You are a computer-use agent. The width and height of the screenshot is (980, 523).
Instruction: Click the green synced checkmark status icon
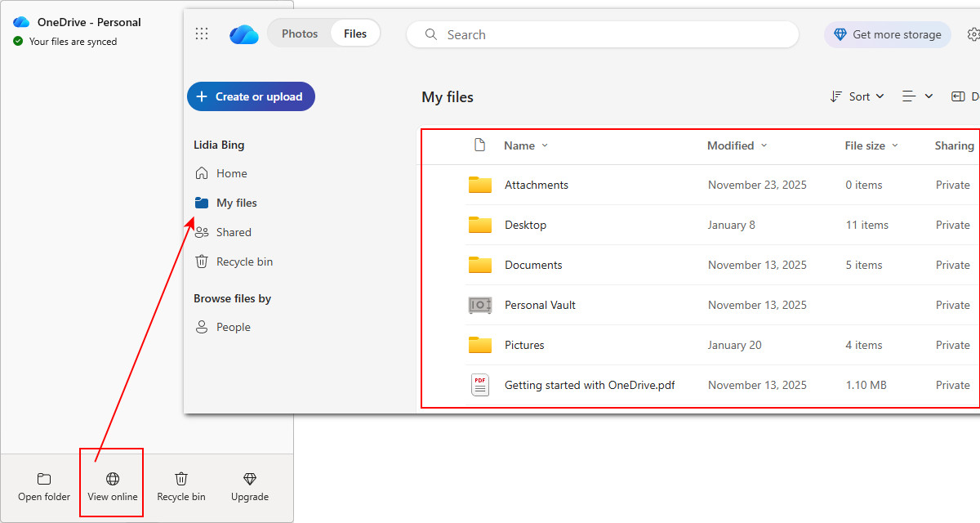18,41
